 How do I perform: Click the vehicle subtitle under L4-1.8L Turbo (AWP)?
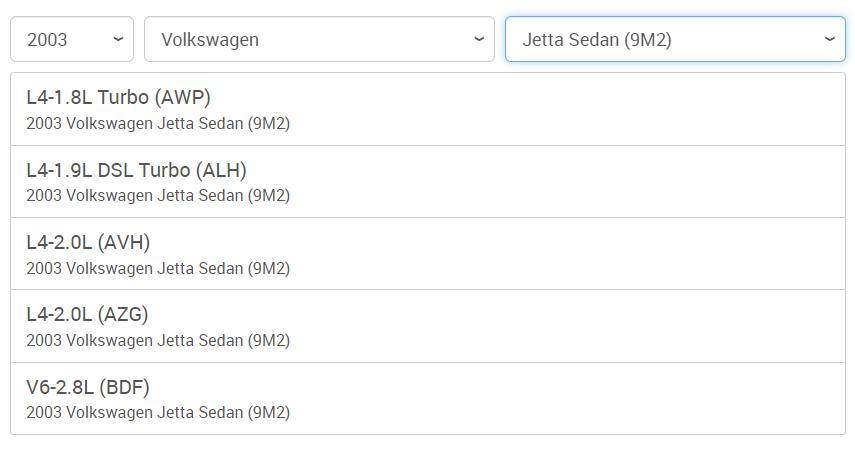(x=158, y=124)
